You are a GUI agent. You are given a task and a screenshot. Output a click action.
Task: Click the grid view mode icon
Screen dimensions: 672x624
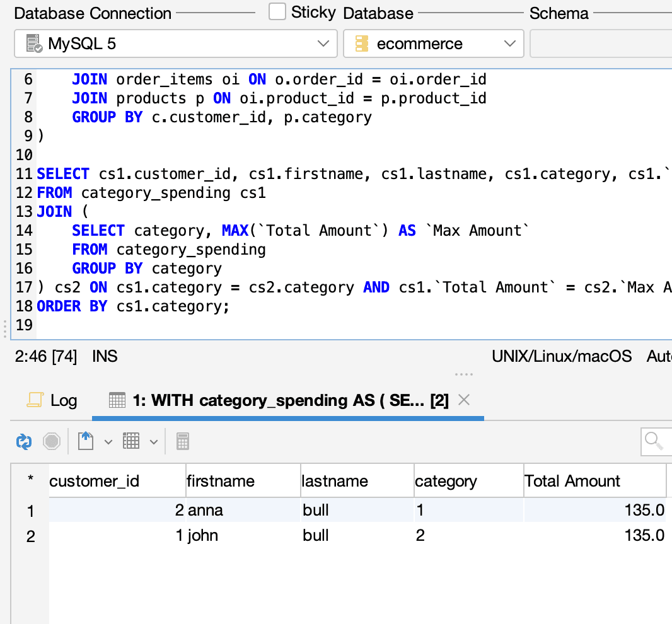pyautogui.click(x=131, y=441)
